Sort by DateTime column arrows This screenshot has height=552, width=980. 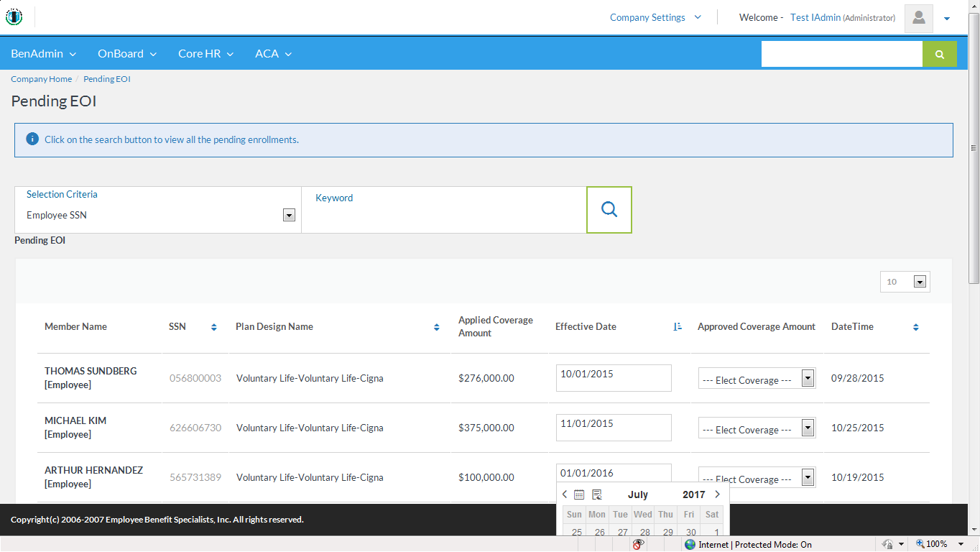[x=916, y=327]
